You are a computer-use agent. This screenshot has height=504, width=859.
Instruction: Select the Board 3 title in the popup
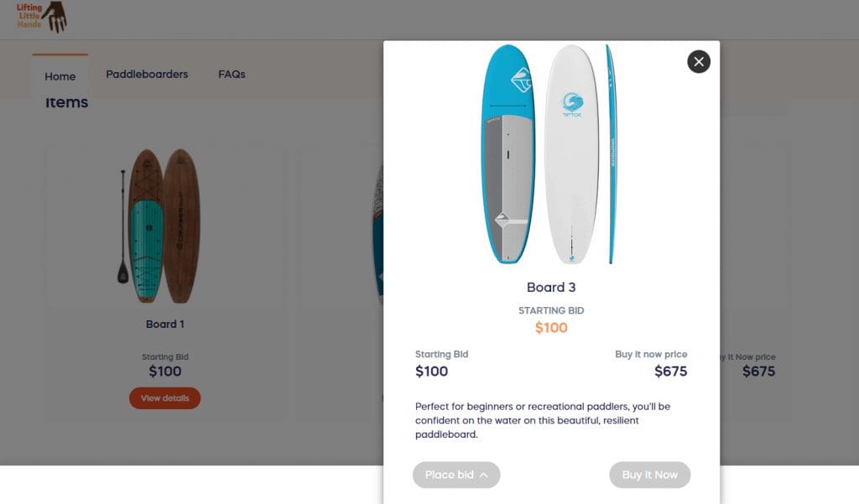[551, 288]
